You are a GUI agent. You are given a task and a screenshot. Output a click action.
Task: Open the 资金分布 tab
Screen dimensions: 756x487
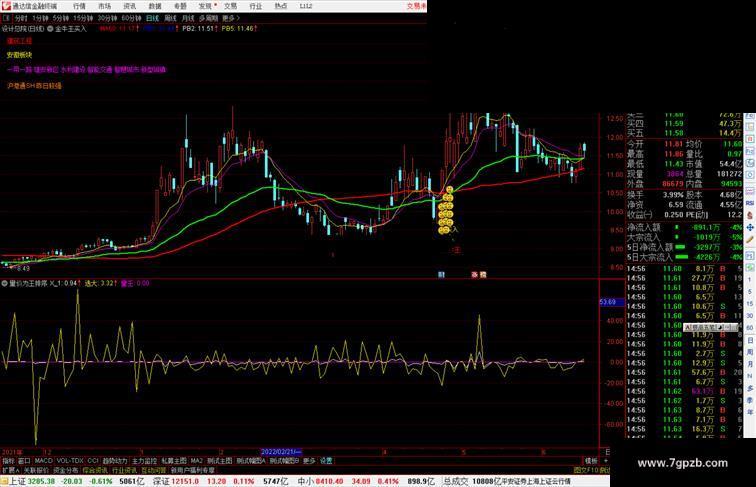(66, 470)
